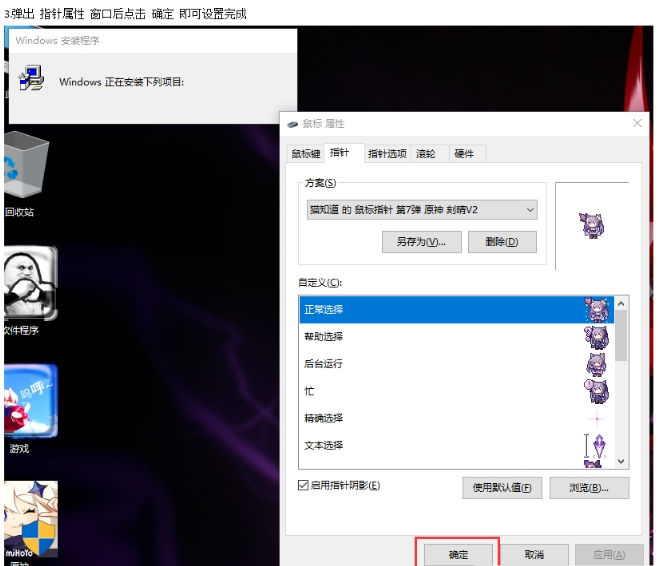Select the 精确选择 list row
This screenshot has height=566, width=658.
coord(457,418)
